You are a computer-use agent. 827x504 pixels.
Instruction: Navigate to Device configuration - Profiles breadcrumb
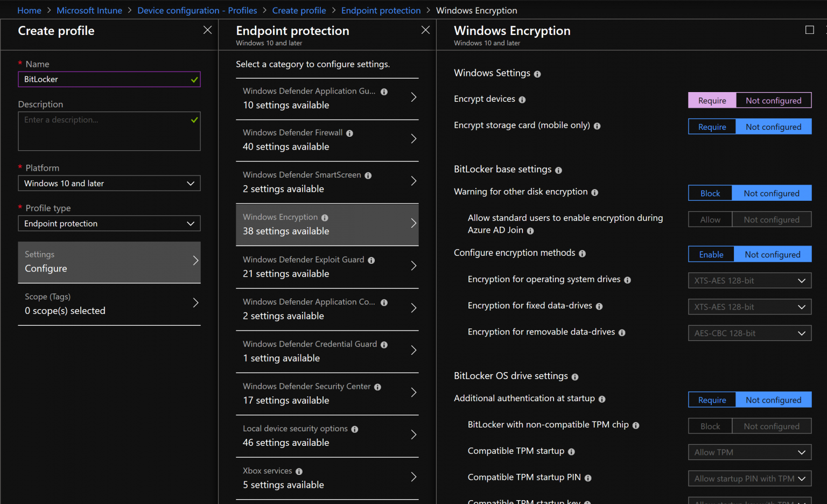[x=197, y=10]
